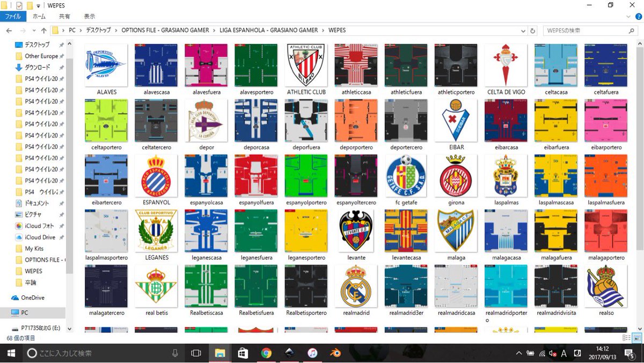Navigate back to previous folder

point(9,31)
